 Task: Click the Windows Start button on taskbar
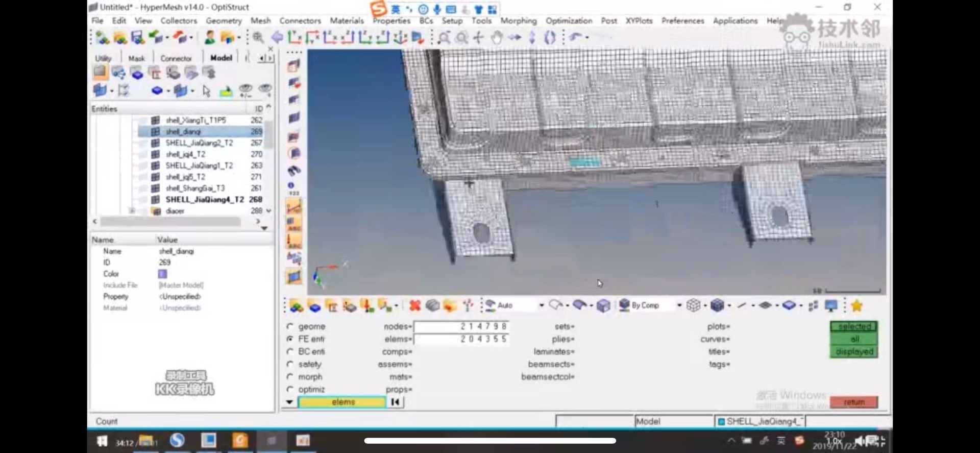pos(102,441)
